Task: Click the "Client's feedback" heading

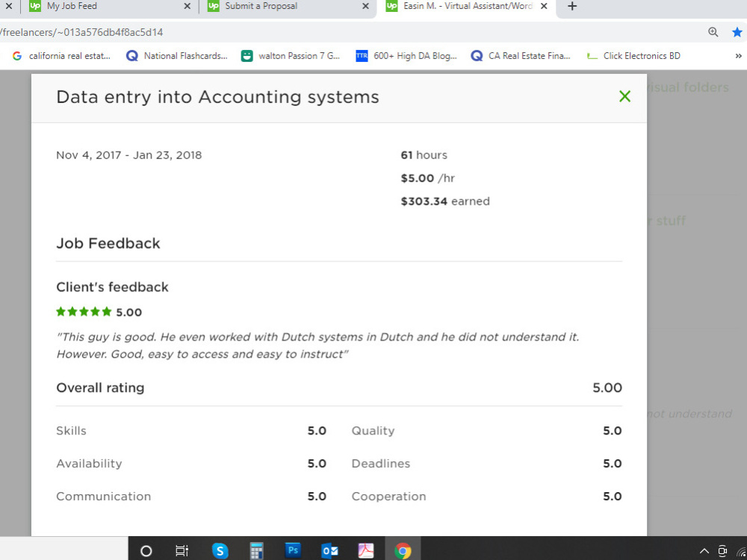Action: [x=113, y=287]
